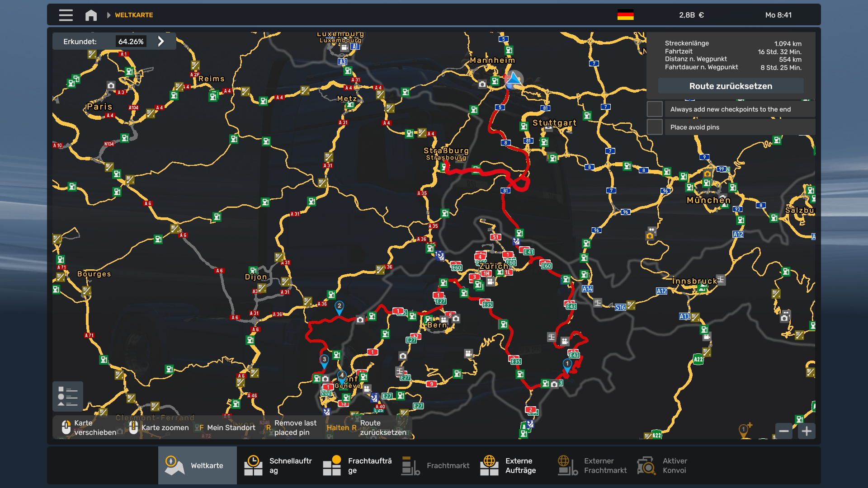Screen dimensions: 868x488
Task: Select the German flag language icon
Action: (626, 15)
